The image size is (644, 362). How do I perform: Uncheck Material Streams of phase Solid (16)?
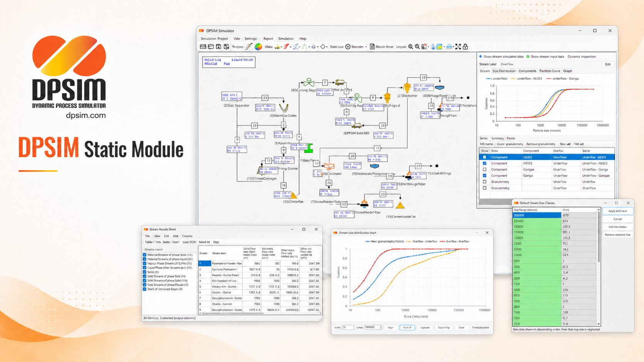(145, 255)
